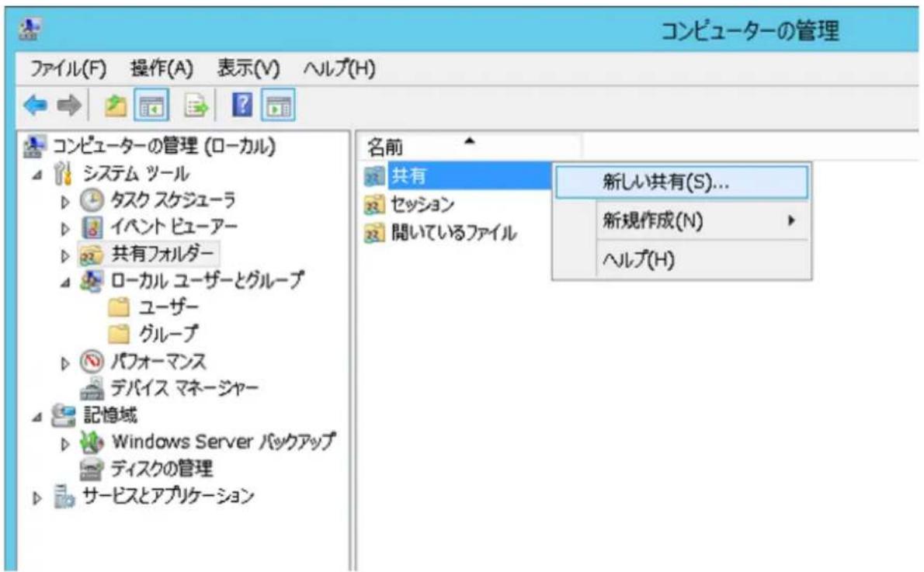The image size is (924, 572).
Task: Click the Up one level folder icon
Action: point(116,106)
